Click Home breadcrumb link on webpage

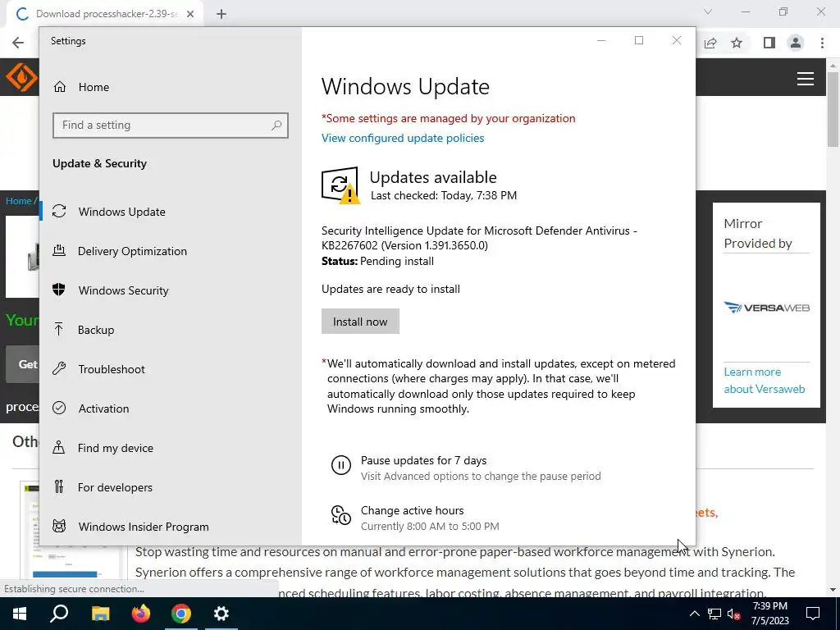click(x=19, y=201)
